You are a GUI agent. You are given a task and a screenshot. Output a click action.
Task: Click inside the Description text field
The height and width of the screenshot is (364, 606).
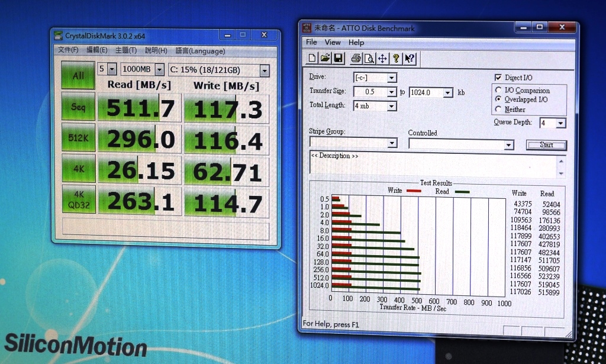pos(432,165)
